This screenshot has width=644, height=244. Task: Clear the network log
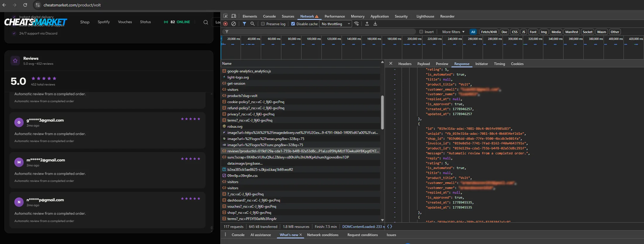pos(234,24)
